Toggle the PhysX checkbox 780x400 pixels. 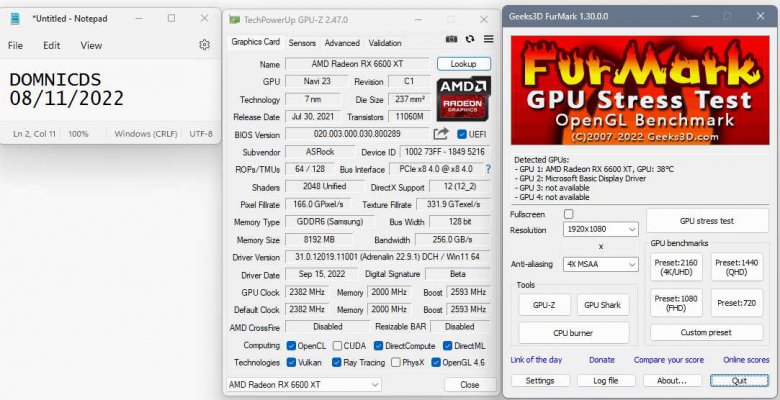(395, 362)
